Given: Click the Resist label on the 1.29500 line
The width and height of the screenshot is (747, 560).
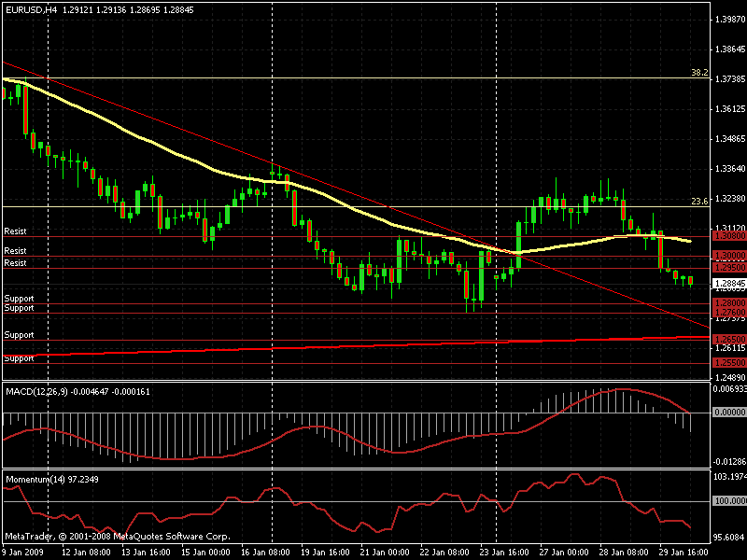Looking at the screenshot, I should point(15,263).
